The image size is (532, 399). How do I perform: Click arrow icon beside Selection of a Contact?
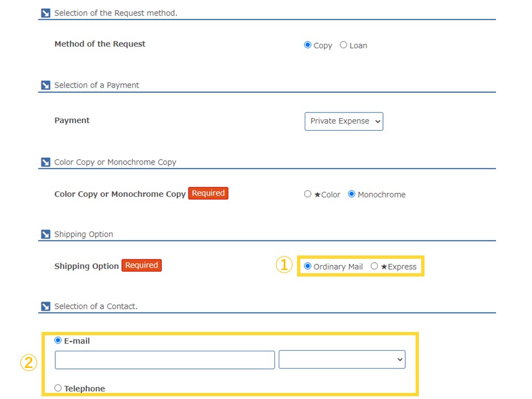pos(45,306)
